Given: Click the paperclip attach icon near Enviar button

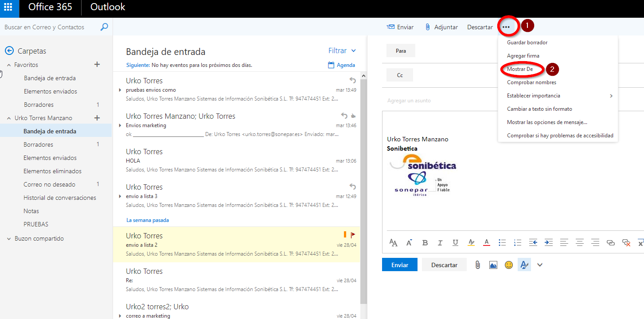Looking at the screenshot, I should 477,265.
